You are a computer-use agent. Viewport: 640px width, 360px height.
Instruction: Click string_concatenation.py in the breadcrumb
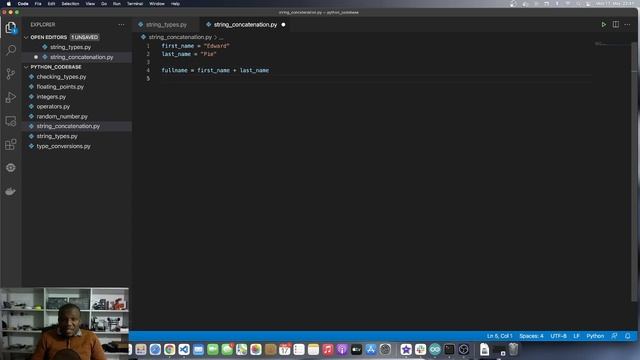tap(180, 37)
